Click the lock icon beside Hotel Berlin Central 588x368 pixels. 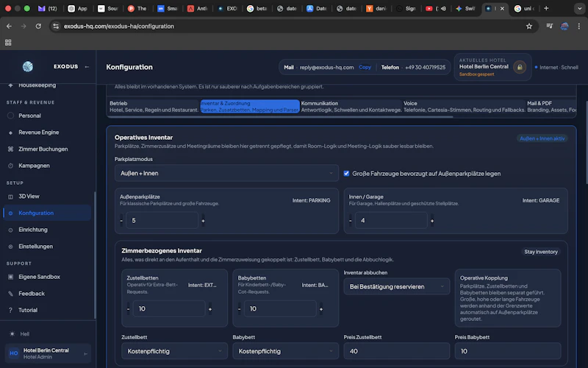click(520, 67)
